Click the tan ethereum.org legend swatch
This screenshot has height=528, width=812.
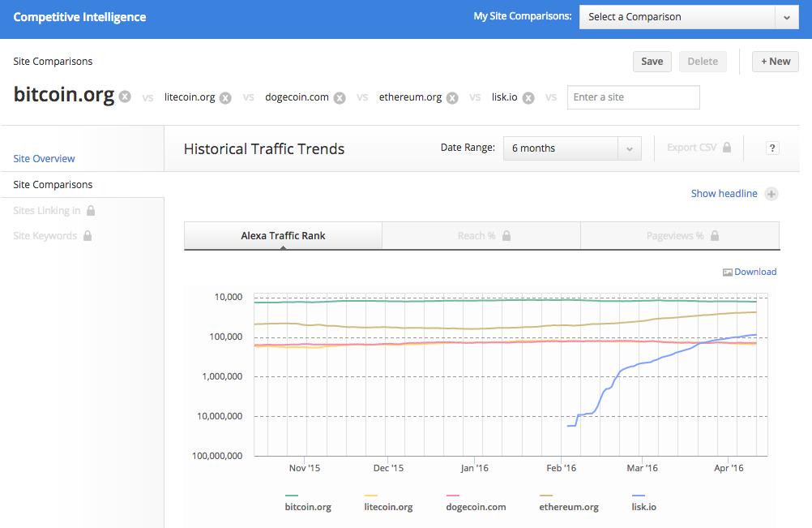click(x=546, y=496)
